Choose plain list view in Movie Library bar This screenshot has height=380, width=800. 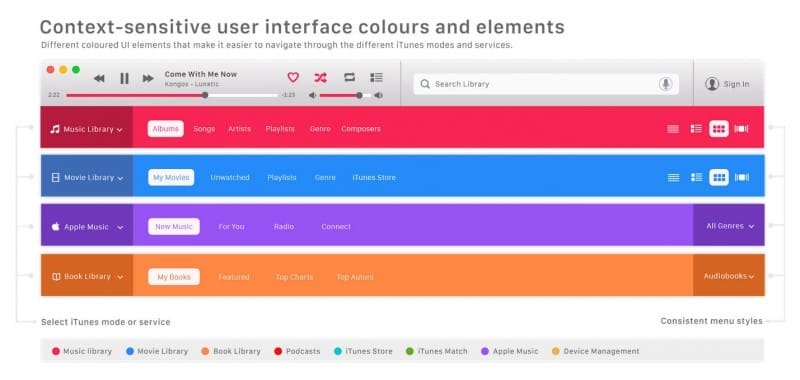673,178
